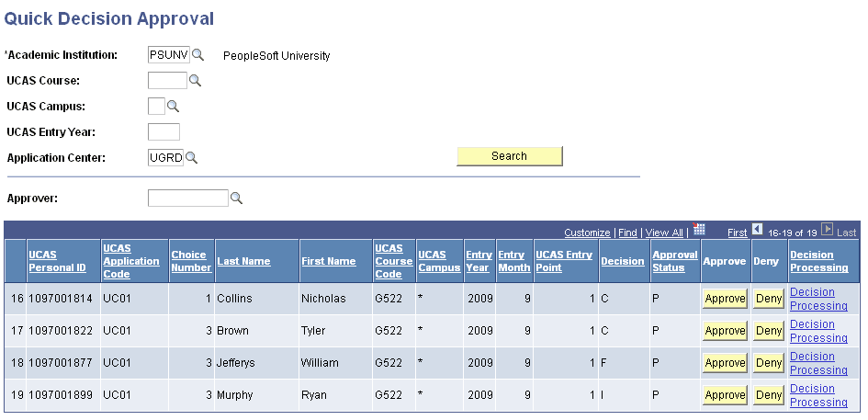The width and height of the screenshot is (868, 420).
Task: Click Application Center lookup magnifier
Action: coord(192,158)
